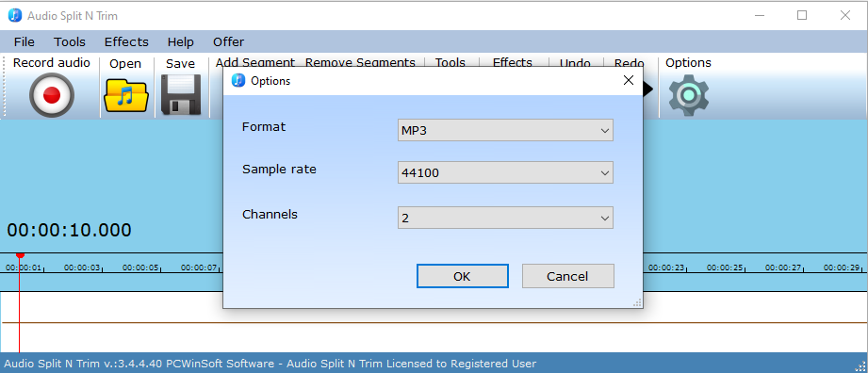
Task: Click the Cancel button
Action: (x=568, y=276)
